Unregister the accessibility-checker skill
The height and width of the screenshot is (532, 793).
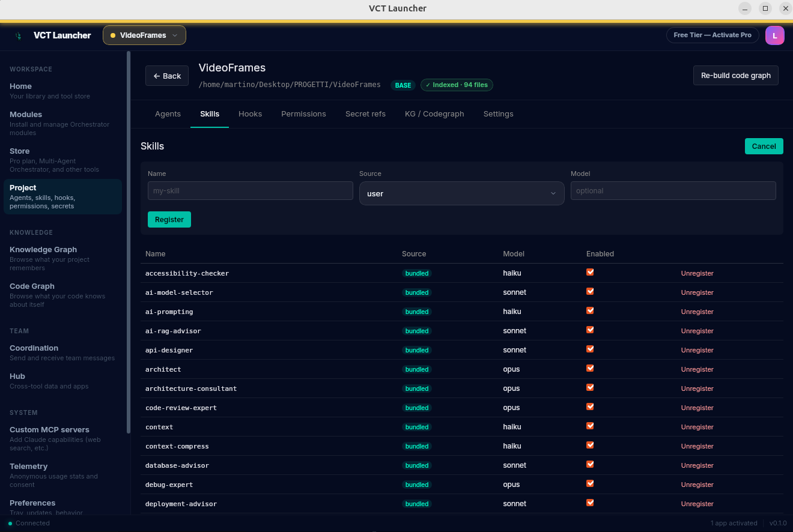pyautogui.click(x=697, y=273)
